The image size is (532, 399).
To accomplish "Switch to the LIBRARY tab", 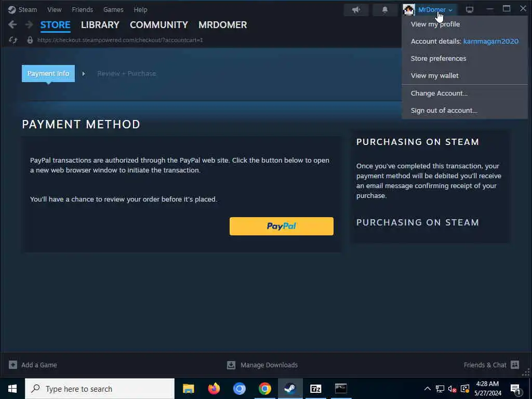I will [100, 25].
